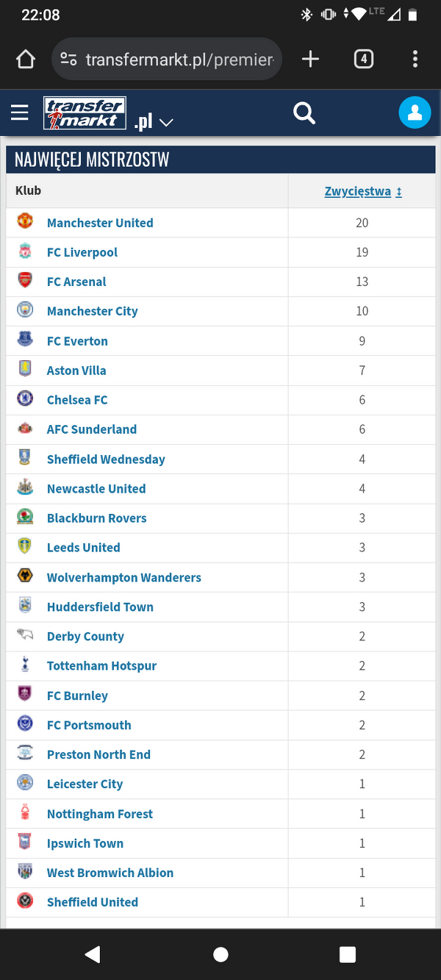The width and height of the screenshot is (441, 980).
Task: Open the site search magnifier
Action: point(304,113)
